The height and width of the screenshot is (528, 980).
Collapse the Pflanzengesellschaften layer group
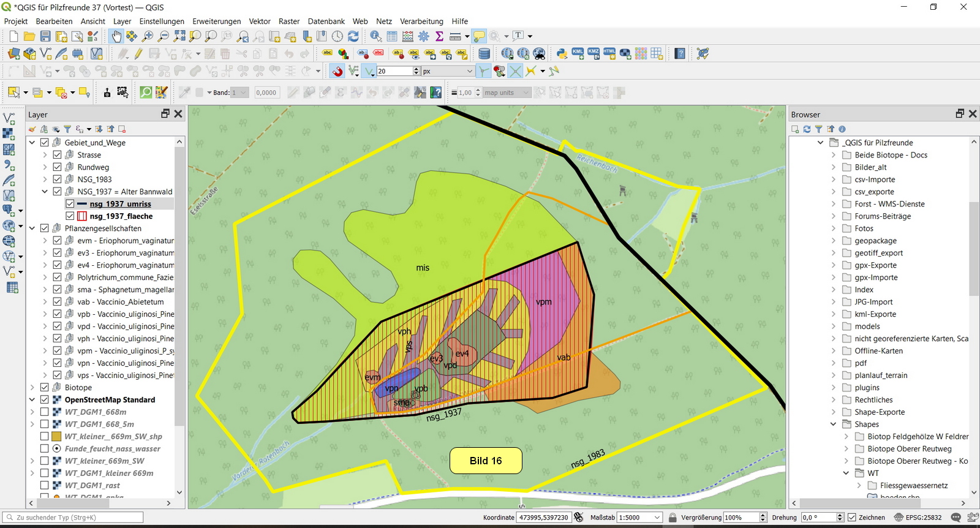coord(32,228)
